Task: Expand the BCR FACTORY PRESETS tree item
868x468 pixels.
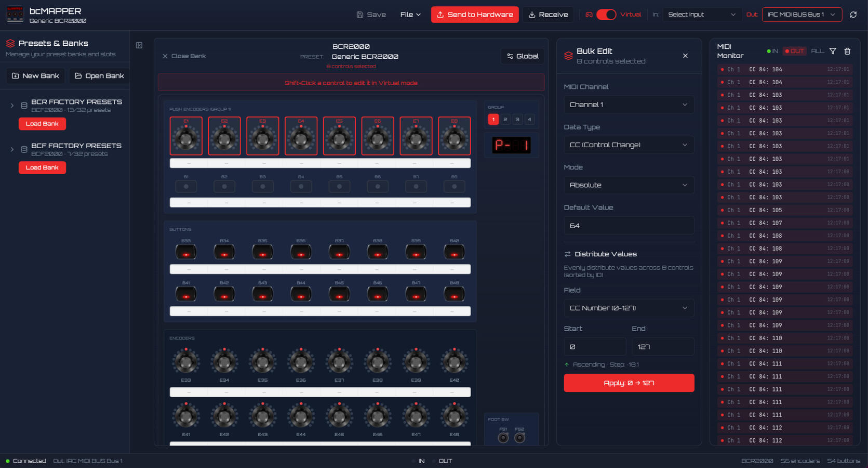Action: point(12,105)
